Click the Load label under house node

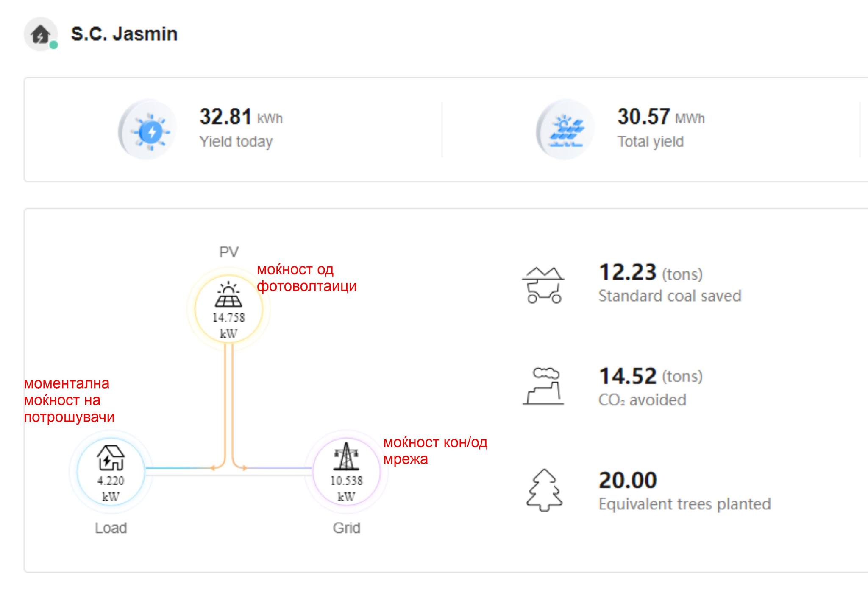click(x=111, y=528)
